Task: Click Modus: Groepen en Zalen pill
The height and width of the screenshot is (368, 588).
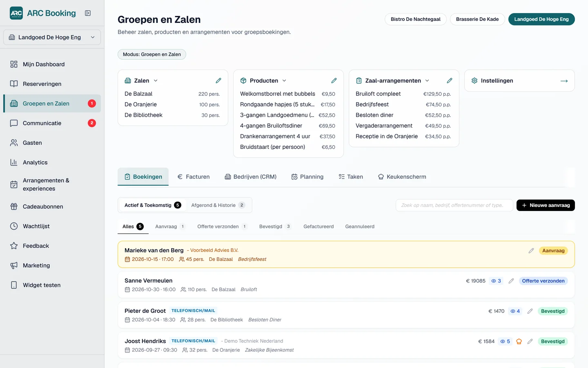Action: [x=152, y=54]
